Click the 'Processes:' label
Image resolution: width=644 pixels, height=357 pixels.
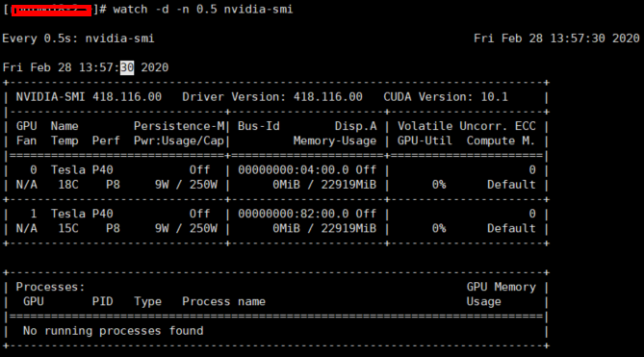(x=50, y=288)
